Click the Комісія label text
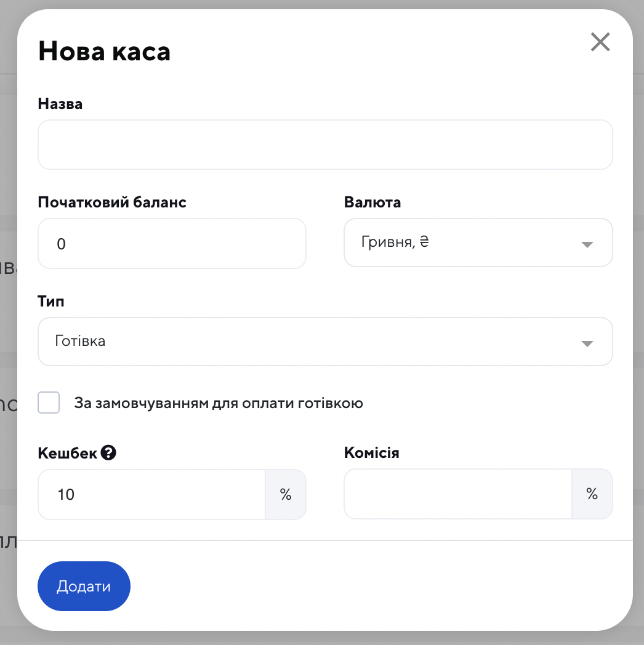The width and height of the screenshot is (644, 645). click(372, 454)
